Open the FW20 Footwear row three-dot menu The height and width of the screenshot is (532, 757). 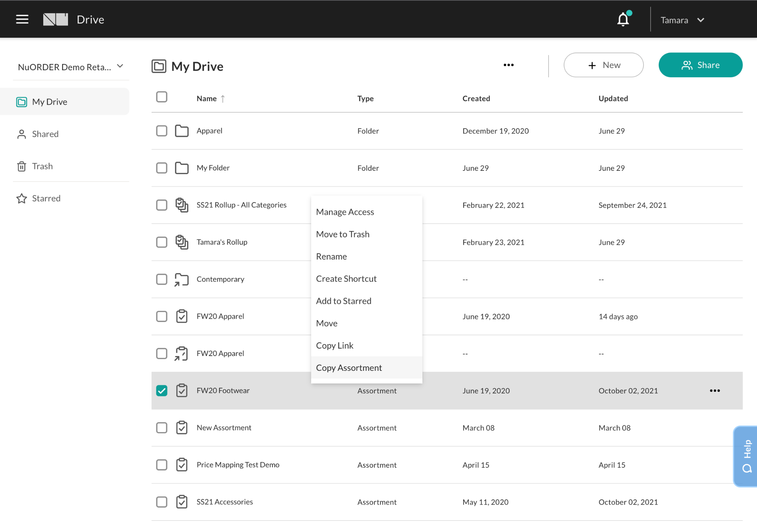tap(714, 391)
